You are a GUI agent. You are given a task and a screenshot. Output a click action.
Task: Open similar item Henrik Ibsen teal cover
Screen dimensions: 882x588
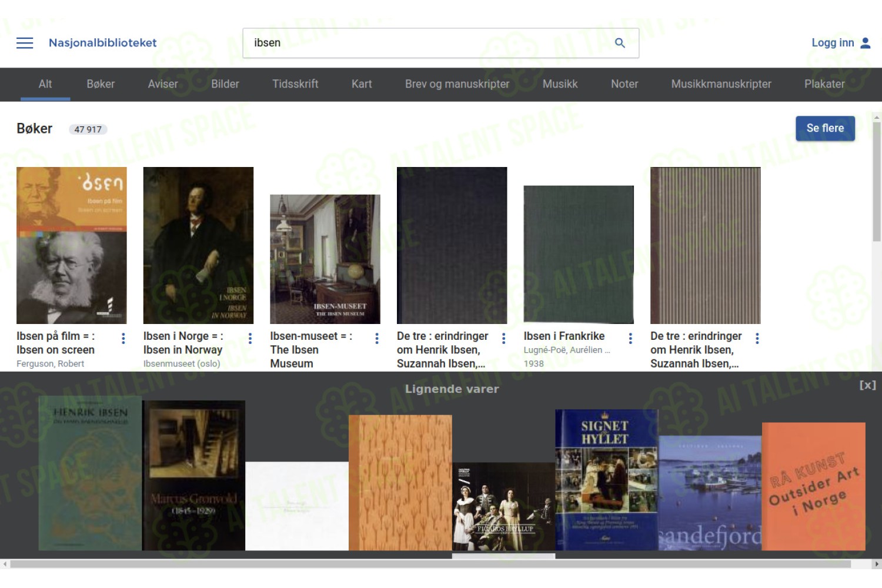[x=90, y=473]
